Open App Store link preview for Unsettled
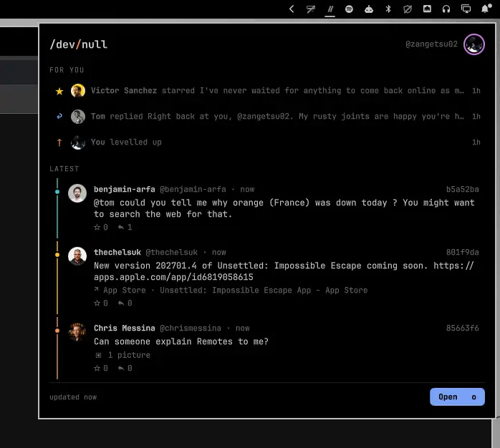 tap(231, 291)
